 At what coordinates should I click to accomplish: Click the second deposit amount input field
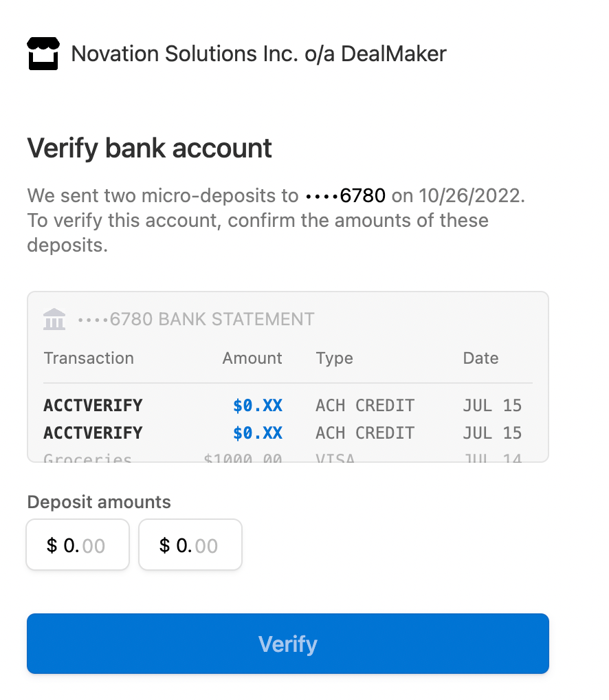190,545
